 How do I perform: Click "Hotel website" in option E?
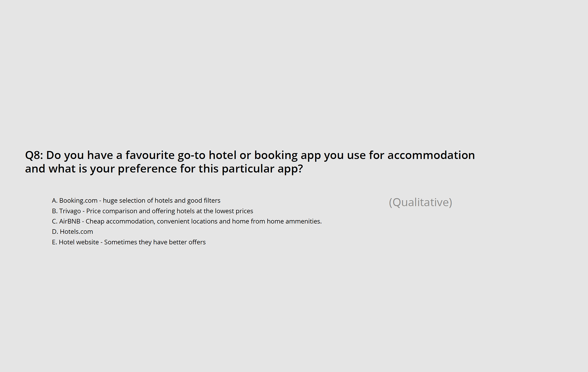[79, 242]
